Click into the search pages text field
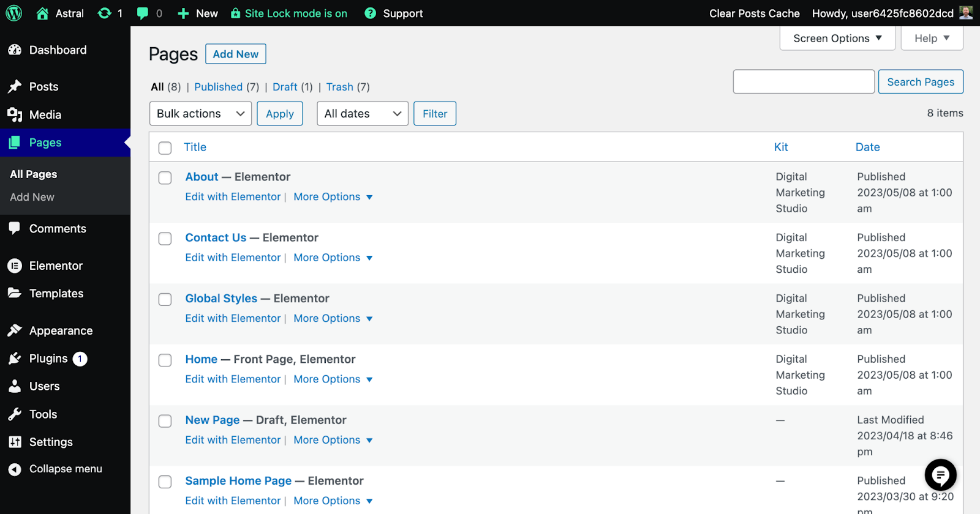This screenshot has height=514, width=980. coord(803,82)
